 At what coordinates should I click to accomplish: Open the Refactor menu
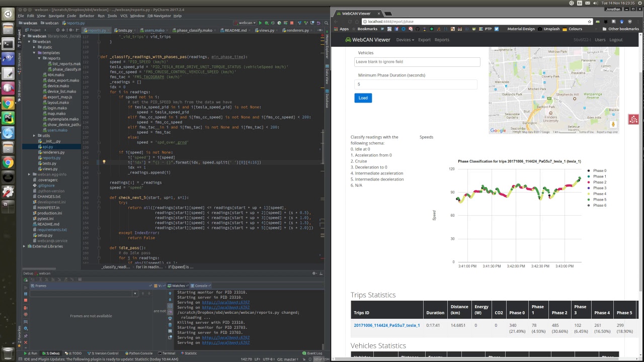point(87,16)
